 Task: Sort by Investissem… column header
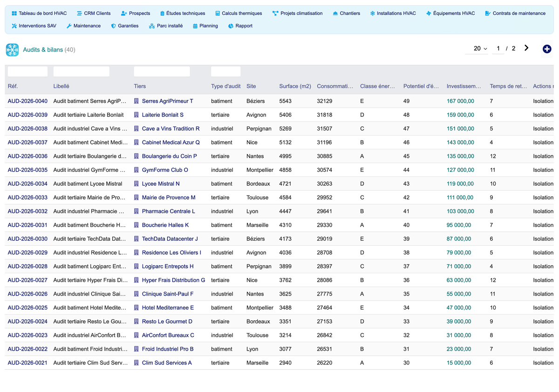click(464, 86)
